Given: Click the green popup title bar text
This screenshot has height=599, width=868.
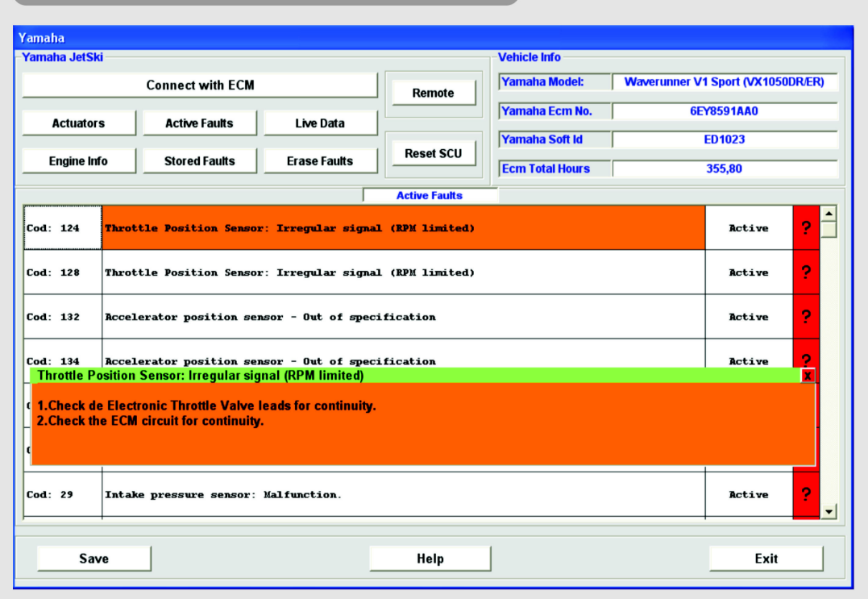Looking at the screenshot, I should (x=201, y=376).
